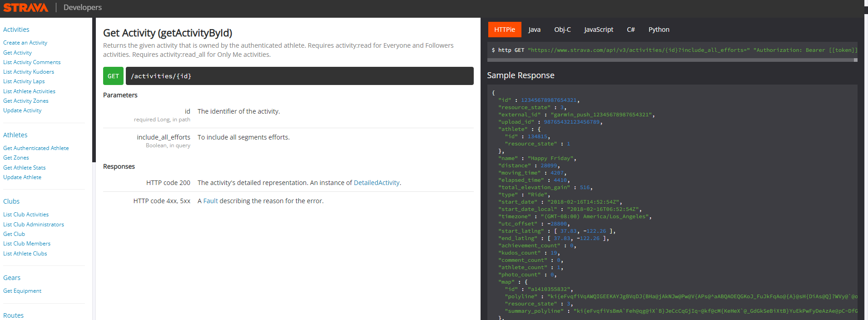Open Create an Activity link
The width and height of the screenshot is (868, 320).
tap(25, 43)
